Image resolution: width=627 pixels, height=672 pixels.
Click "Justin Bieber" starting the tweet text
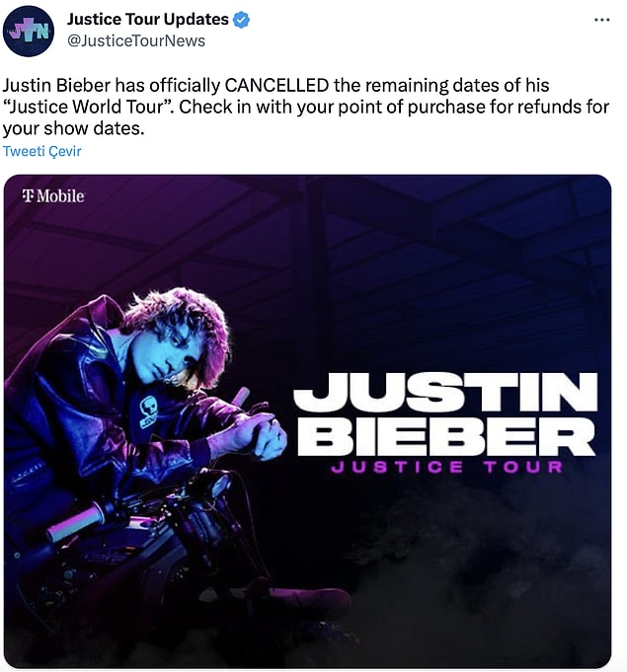pyautogui.click(x=56, y=85)
